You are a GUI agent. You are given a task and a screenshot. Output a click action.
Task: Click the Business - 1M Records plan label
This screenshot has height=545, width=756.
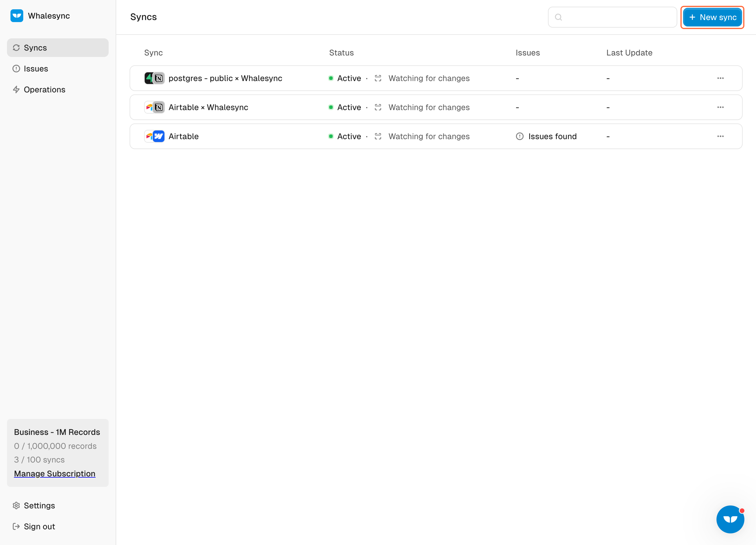tap(57, 432)
